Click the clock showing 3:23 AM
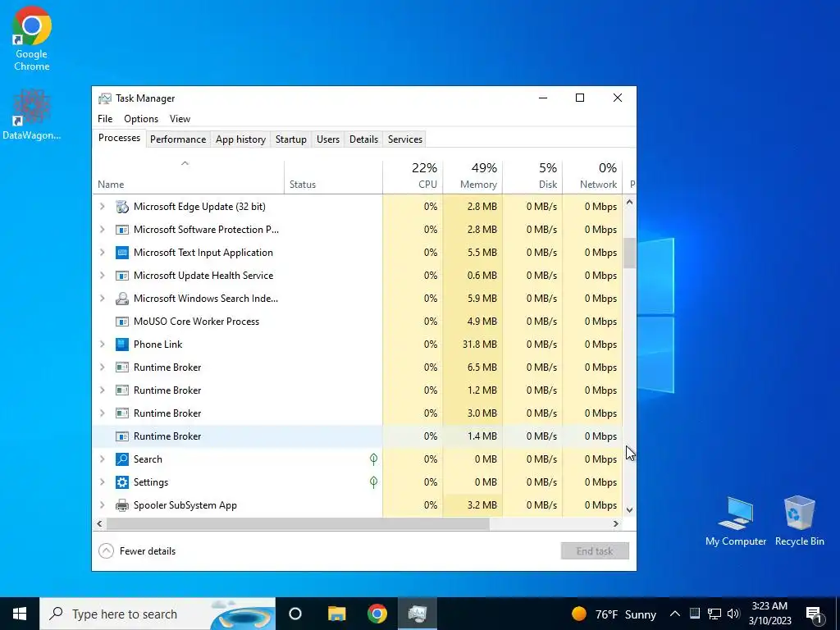Viewport: 840px width, 630px height. pos(769,614)
